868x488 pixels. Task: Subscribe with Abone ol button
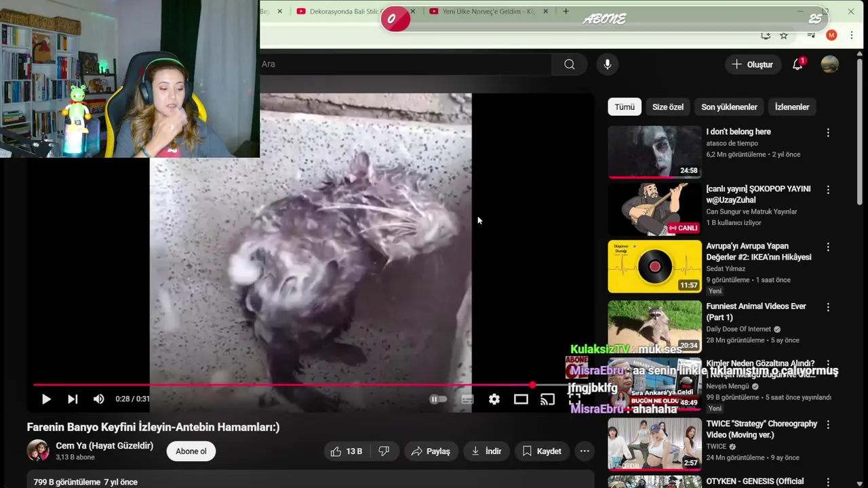(x=191, y=451)
